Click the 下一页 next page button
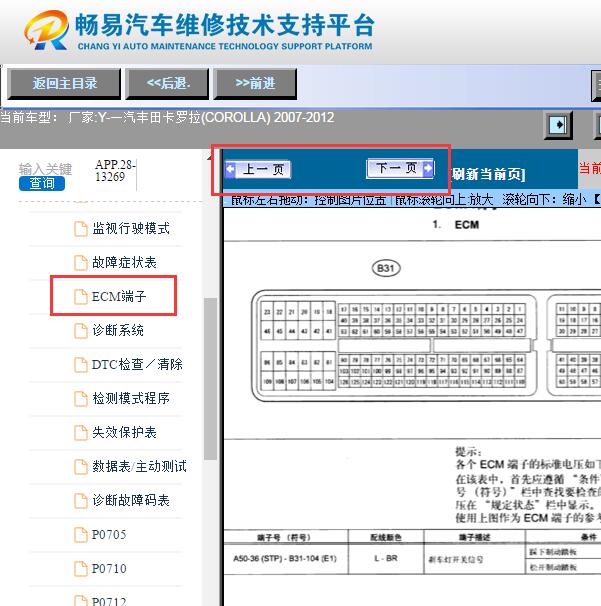 coord(400,169)
